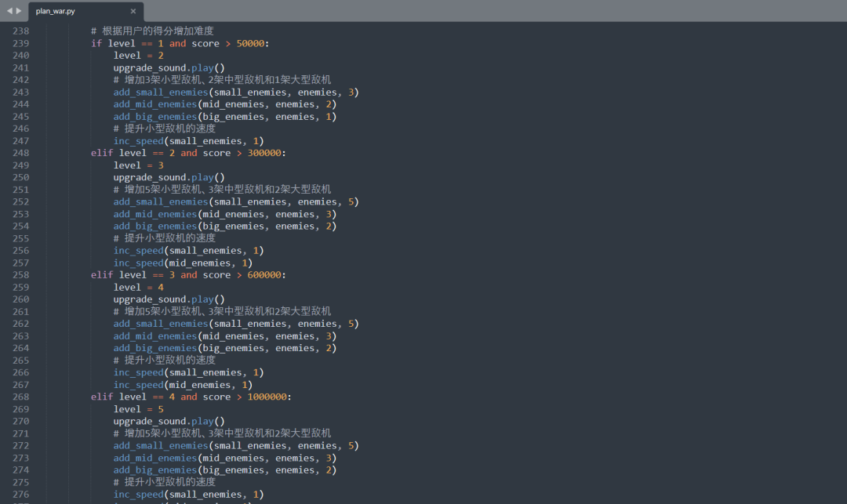This screenshot has width=847, height=504.
Task: Click the elif keyword on line 258
Action: point(102,274)
